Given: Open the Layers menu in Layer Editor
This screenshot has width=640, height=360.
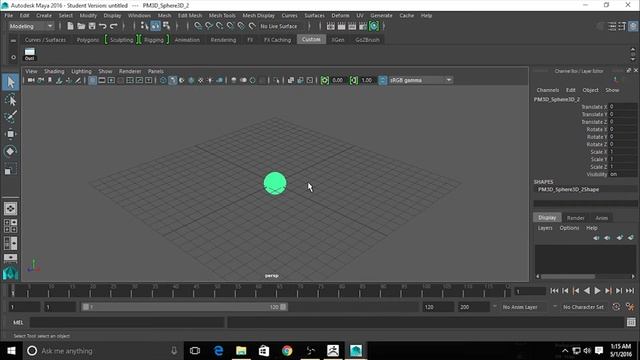Looking at the screenshot, I should point(545,228).
